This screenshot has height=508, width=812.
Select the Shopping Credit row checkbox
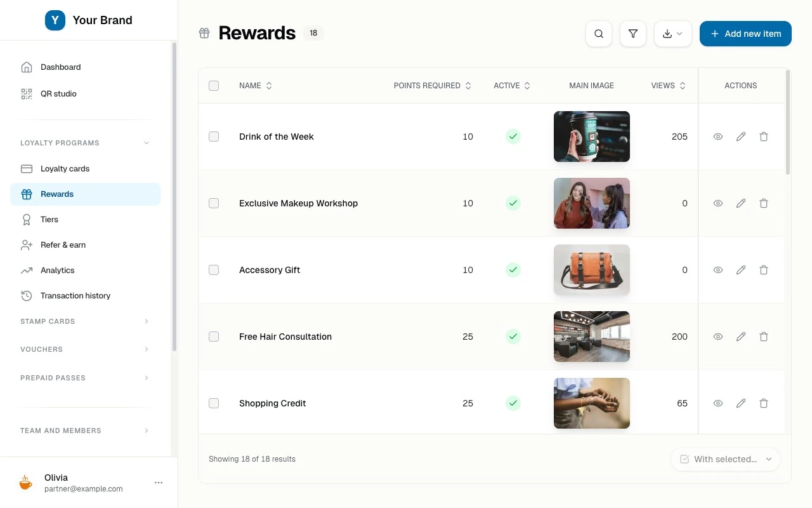point(214,403)
